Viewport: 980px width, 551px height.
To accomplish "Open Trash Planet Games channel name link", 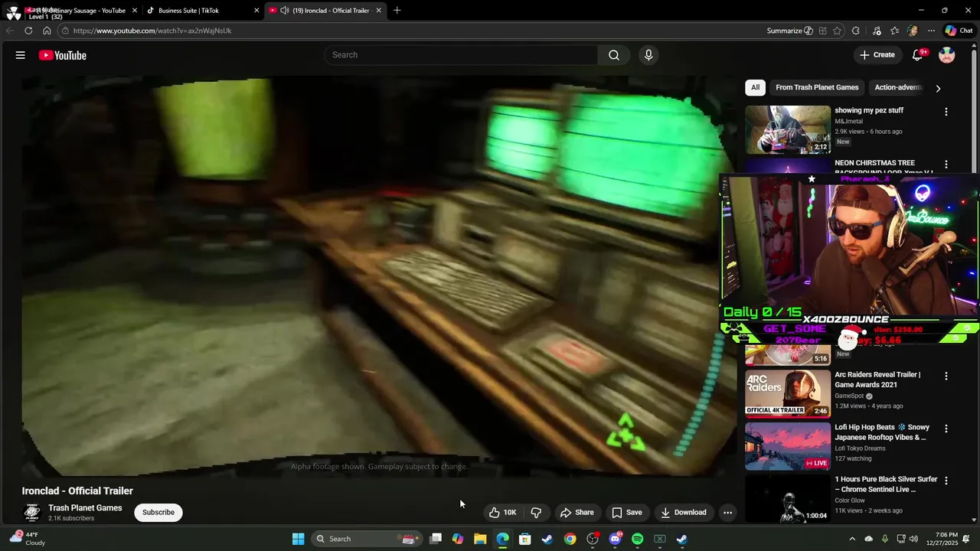I will pyautogui.click(x=85, y=508).
